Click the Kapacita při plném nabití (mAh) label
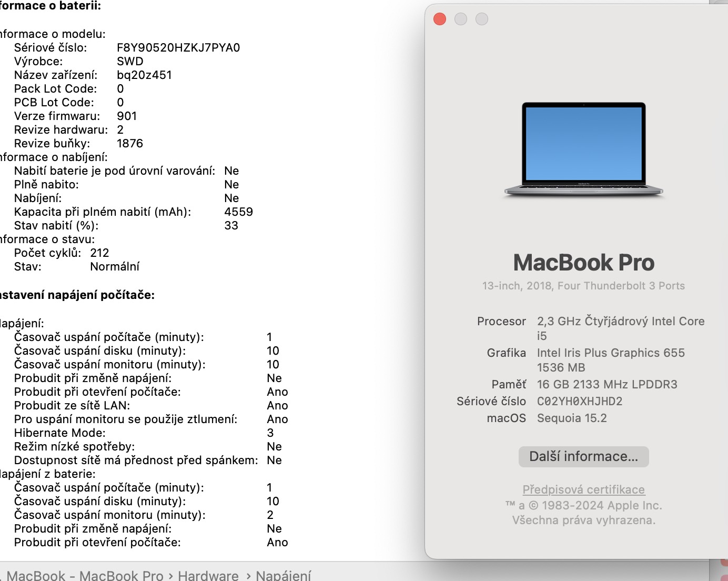The image size is (728, 581). (x=103, y=212)
